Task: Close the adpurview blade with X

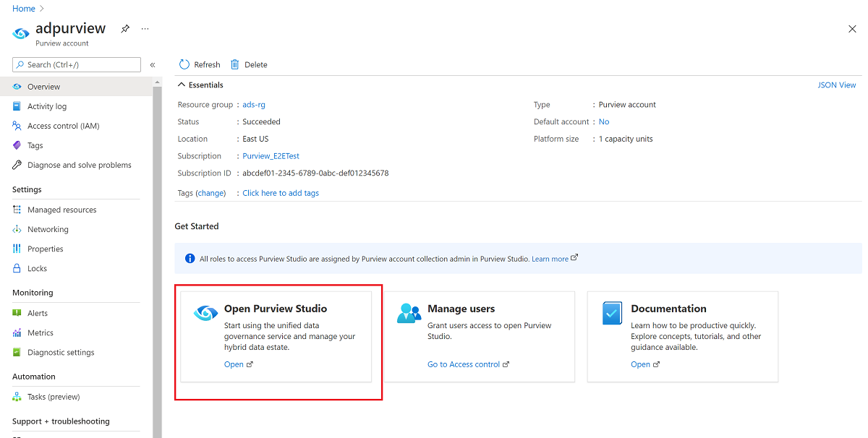Action: 852,29
